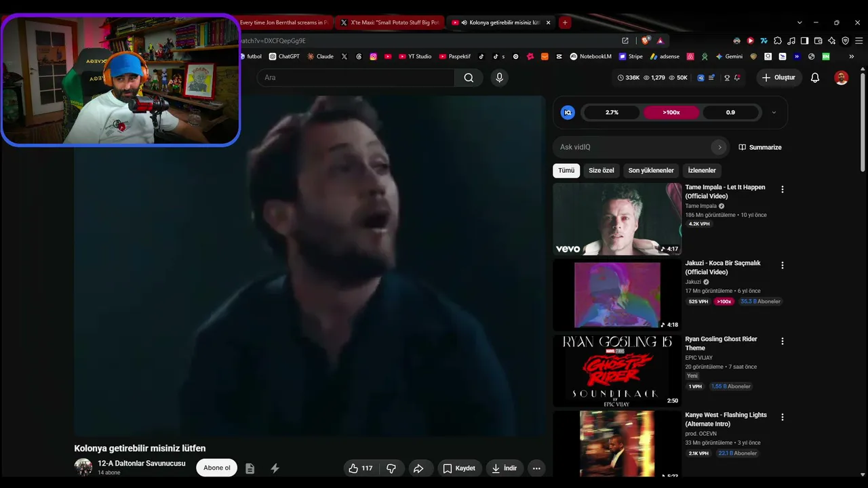This screenshot has height=488, width=868.
Task: Open the Kanye West Flashing Lights thumbnail
Action: [x=617, y=444]
